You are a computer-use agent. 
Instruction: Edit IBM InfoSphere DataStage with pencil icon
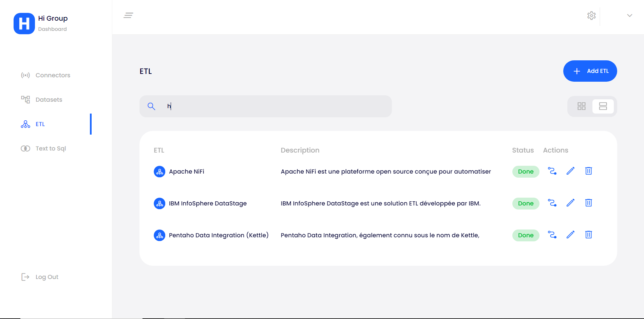click(570, 203)
